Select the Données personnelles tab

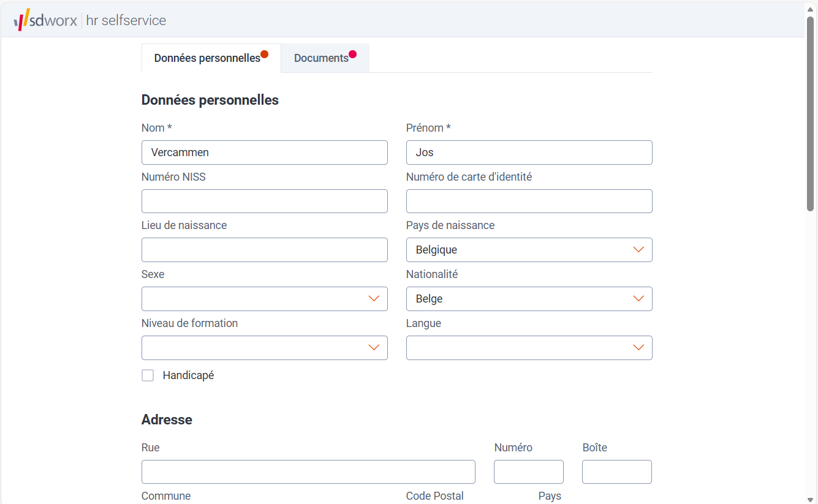click(x=207, y=58)
